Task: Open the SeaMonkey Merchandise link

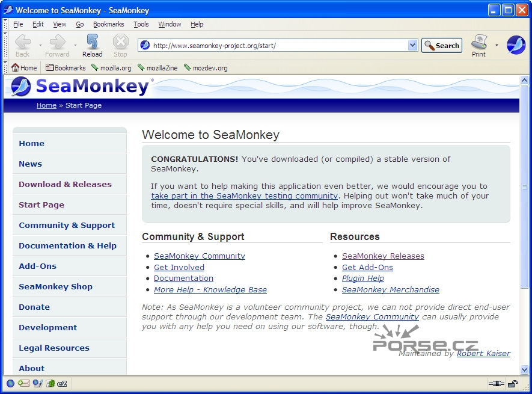Action: click(391, 289)
